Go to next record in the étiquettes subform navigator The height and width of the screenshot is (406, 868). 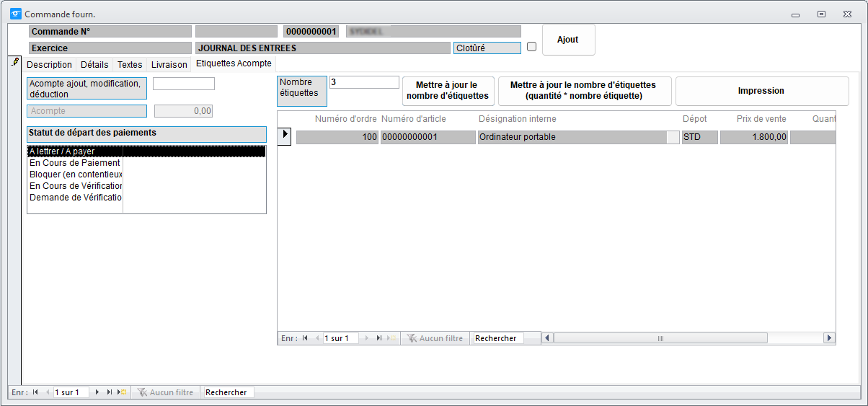point(367,338)
